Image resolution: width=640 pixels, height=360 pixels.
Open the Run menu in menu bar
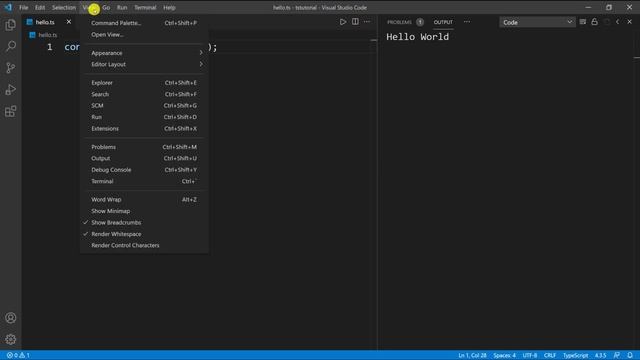coord(122,7)
